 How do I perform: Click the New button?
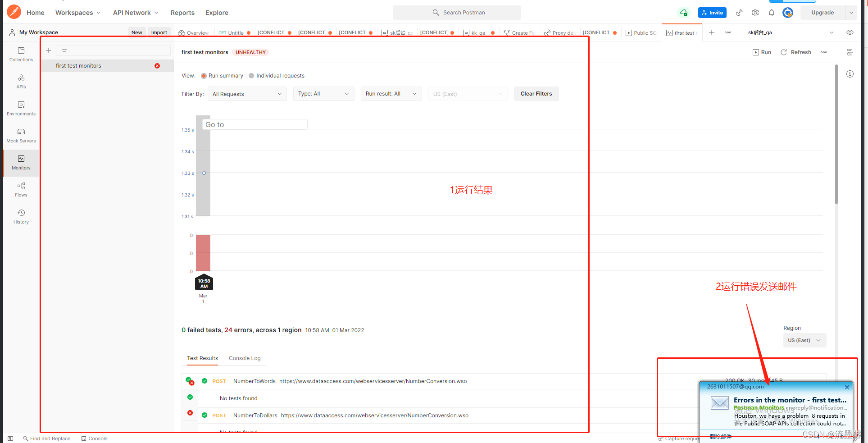coord(137,32)
